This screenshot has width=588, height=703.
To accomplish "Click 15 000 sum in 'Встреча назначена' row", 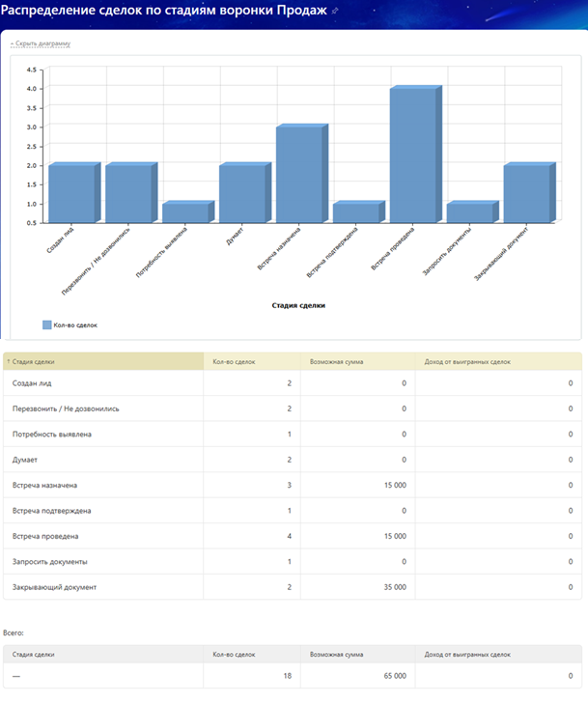I will pyautogui.click(x=395, y=486).
